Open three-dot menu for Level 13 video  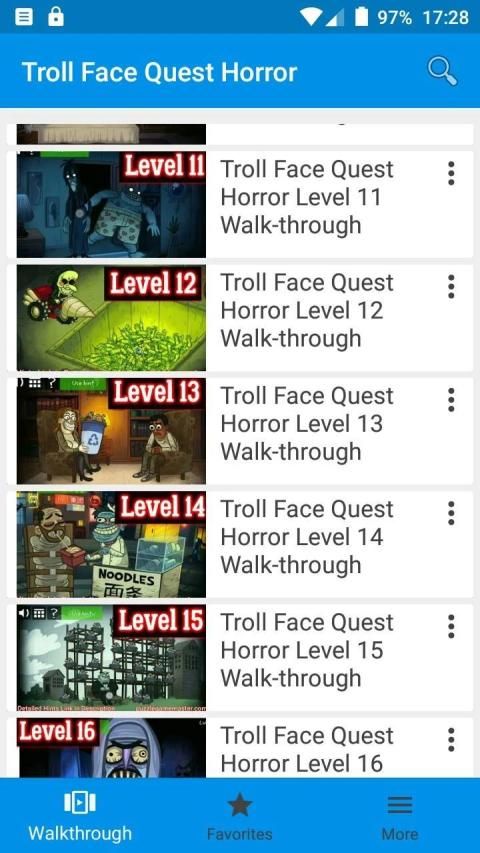coord(451,400)
